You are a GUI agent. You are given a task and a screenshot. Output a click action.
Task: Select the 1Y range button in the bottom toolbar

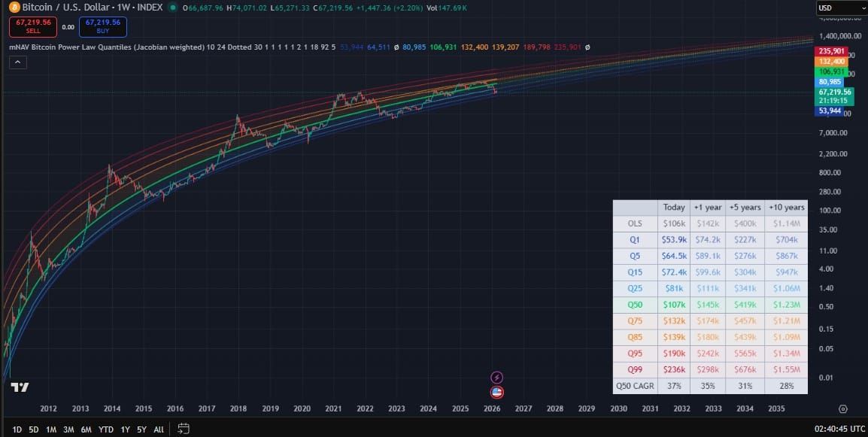[125, 429]
